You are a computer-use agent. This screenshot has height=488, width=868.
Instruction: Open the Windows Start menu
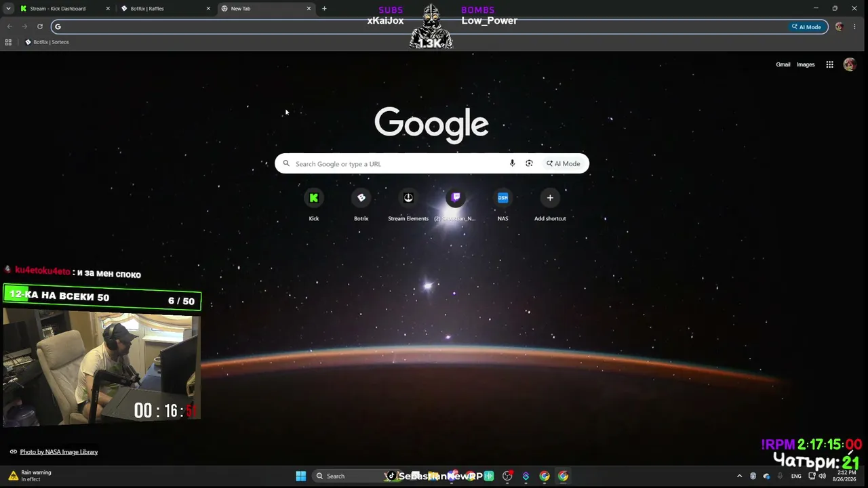[x=300, y=476]
